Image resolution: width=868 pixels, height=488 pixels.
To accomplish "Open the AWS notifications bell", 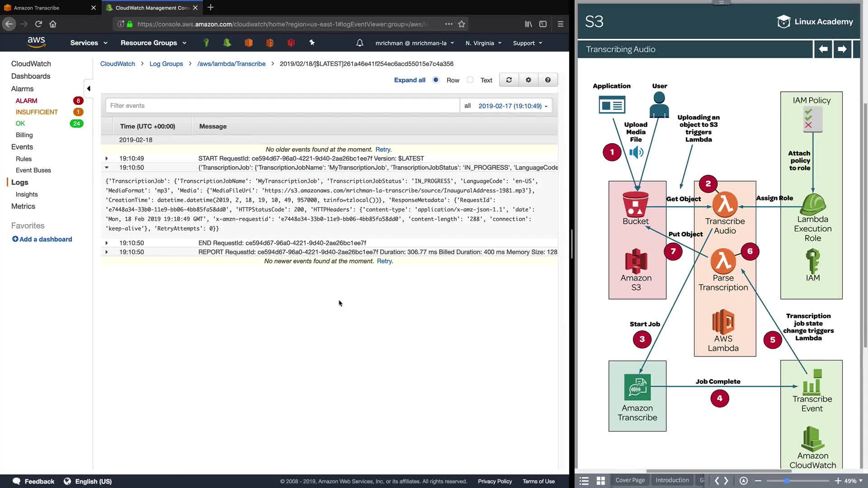I will [360, 43].
